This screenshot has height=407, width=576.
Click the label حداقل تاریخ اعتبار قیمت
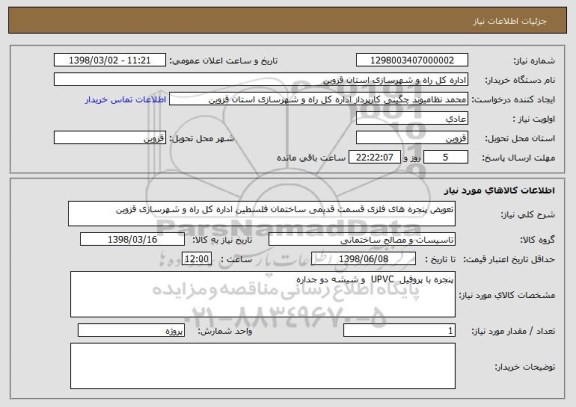pyautogui.click(x=509, y=259)
